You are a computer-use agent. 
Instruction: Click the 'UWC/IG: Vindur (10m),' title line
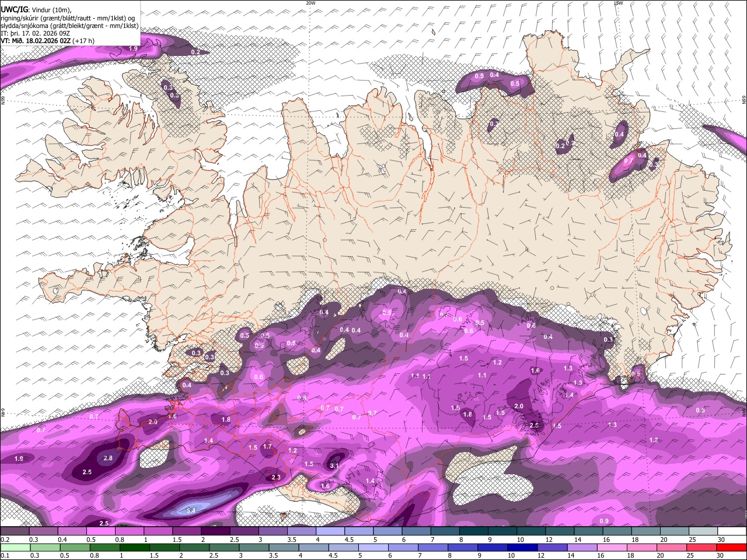click(x=36, y=10)
